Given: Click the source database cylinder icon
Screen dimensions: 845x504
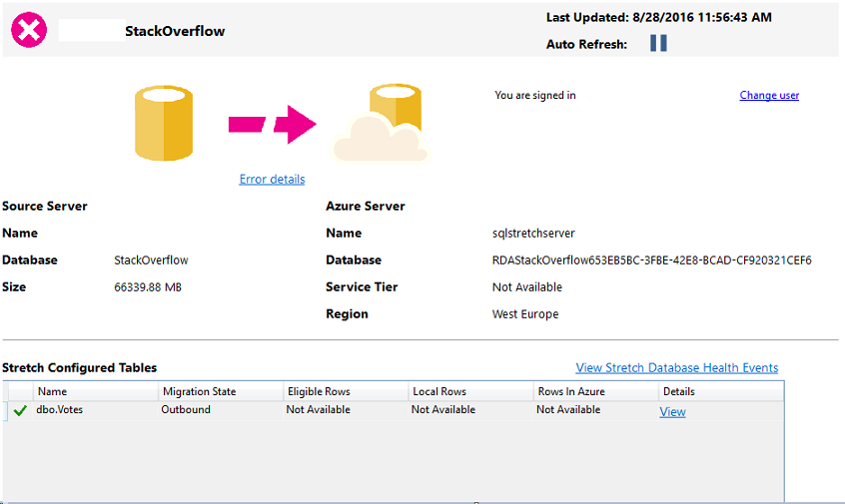Looking at the screenshot, I should pyautogui.click(x=164, y=123).
